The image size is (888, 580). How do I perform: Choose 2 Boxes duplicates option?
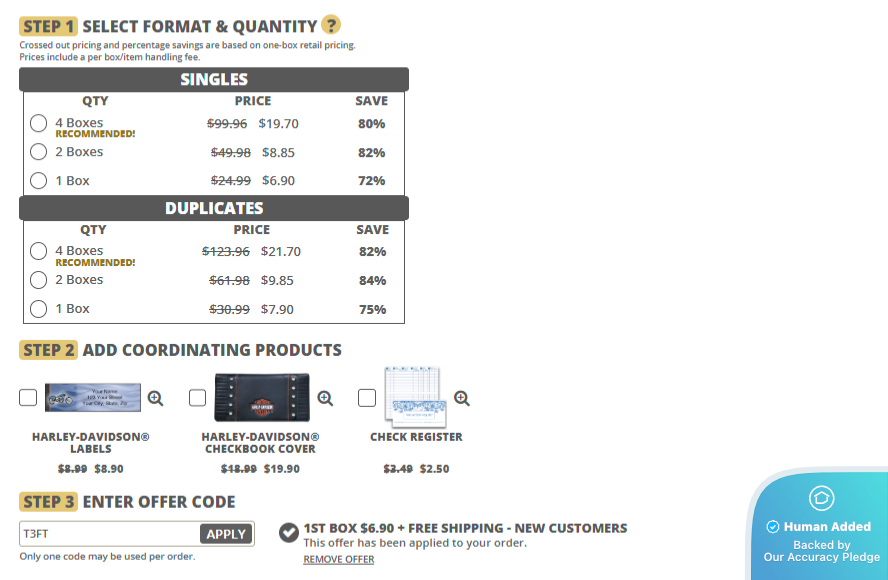pyautogui.click(x=38, y=280)
